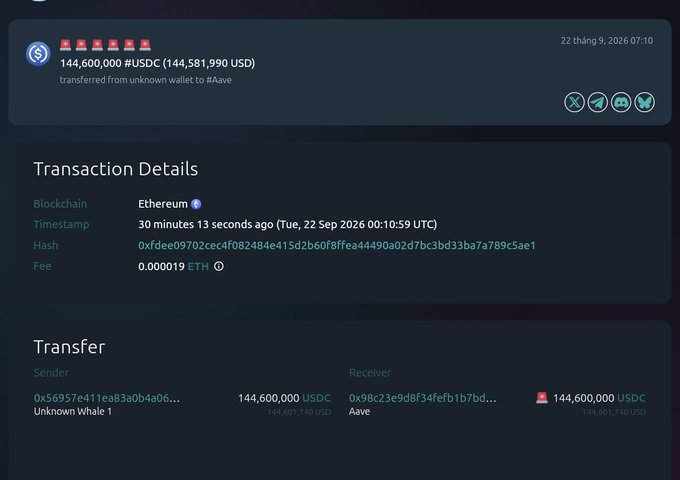Click the date 22 tháng 9, 2026 07:10
This screenshot has width=680, height=480.
click(x=607, y=41)
